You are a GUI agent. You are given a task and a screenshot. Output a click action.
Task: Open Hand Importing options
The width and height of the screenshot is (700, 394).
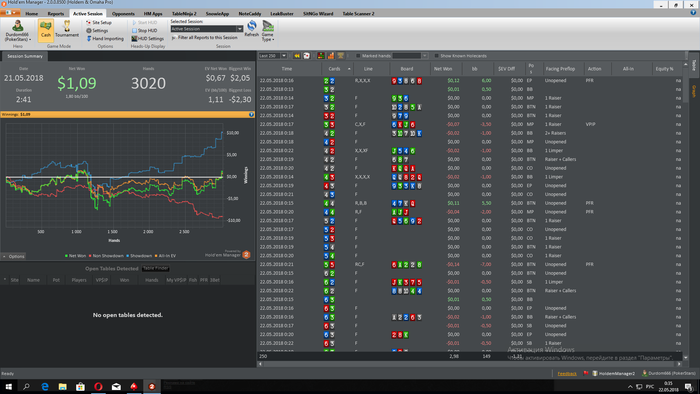[105, 39]
